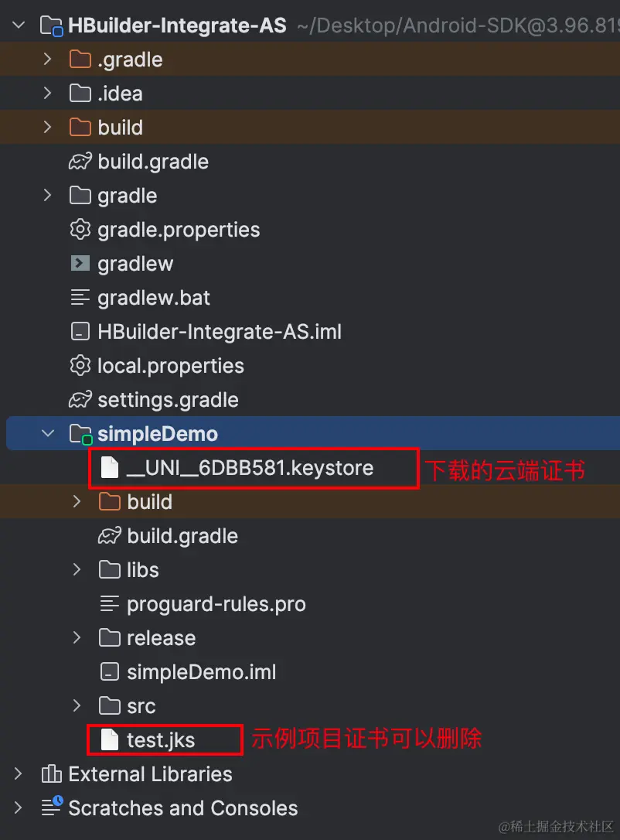
Task: Expand the libs folder chevron
Action: pyautogui.click(x=77, y=570)
